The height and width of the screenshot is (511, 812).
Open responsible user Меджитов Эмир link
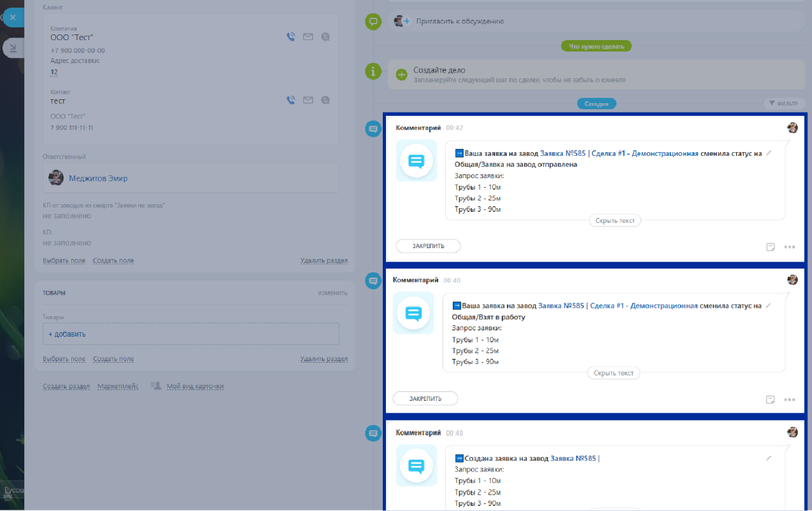tap(98, 178)
